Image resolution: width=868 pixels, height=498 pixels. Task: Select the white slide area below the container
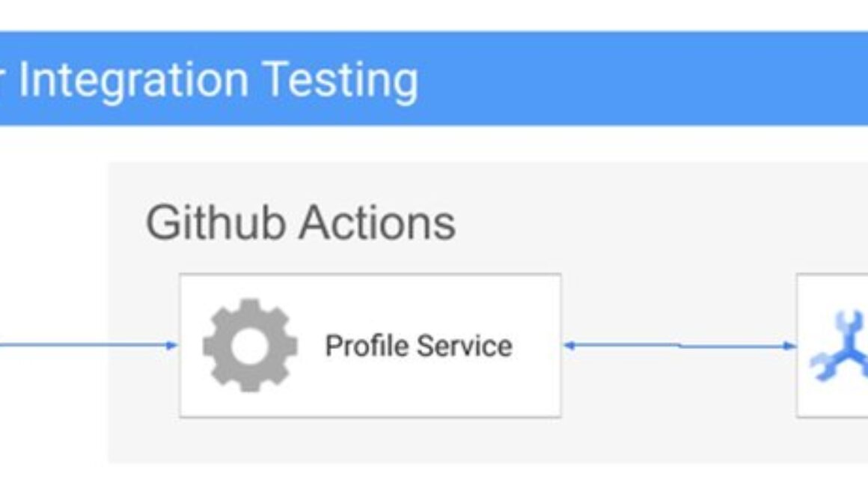(x=434, y=481)
